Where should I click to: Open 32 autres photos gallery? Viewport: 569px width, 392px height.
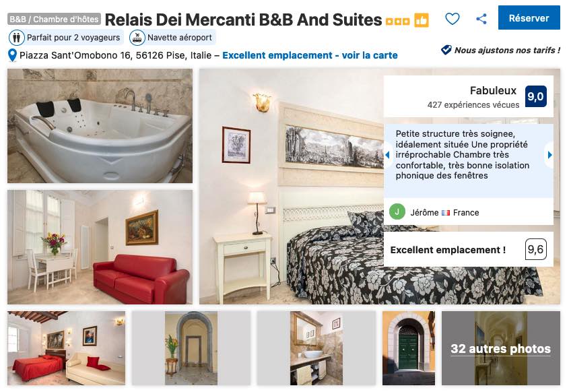click(500, 348)
